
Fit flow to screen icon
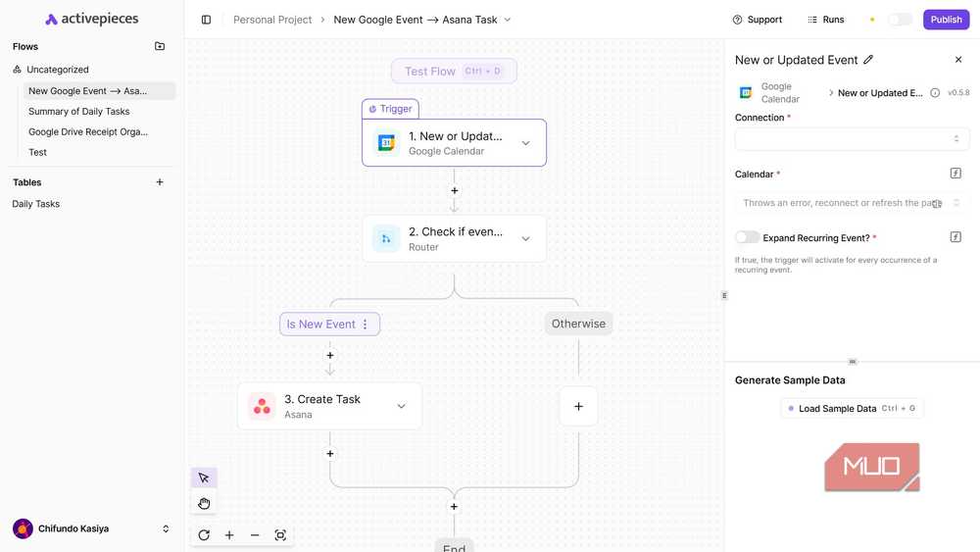tap(280, 535)
